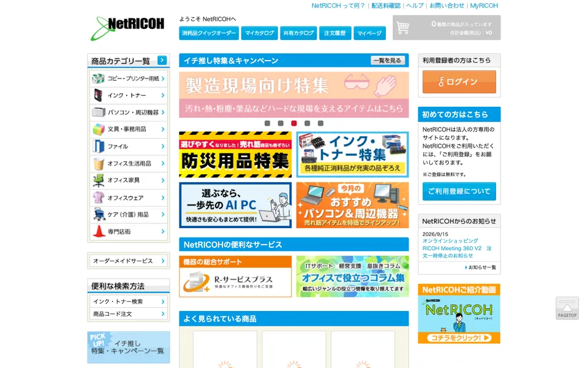The width and height of the screenshot is (588, 368).
Task: Open 製造現場向け特集 banner
Action: 293,94
